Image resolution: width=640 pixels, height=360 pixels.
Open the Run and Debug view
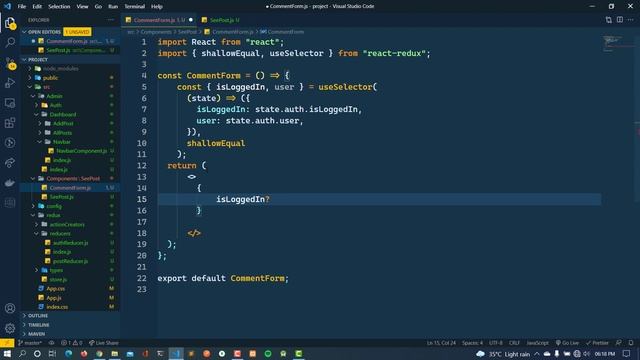coord(10,83)
